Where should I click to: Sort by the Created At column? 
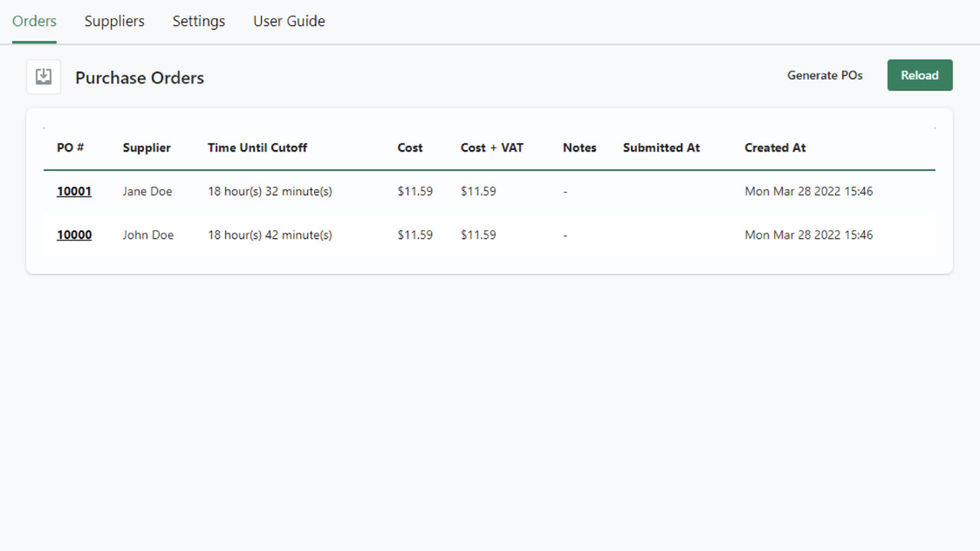point(775,148)
